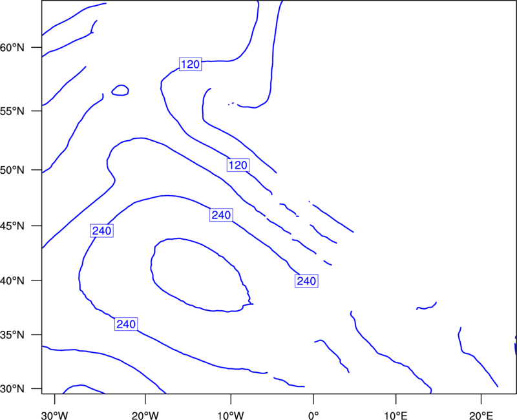The image size is (517, 420).
Task: Click the 40°N latitude axis label
Action: 12,281
